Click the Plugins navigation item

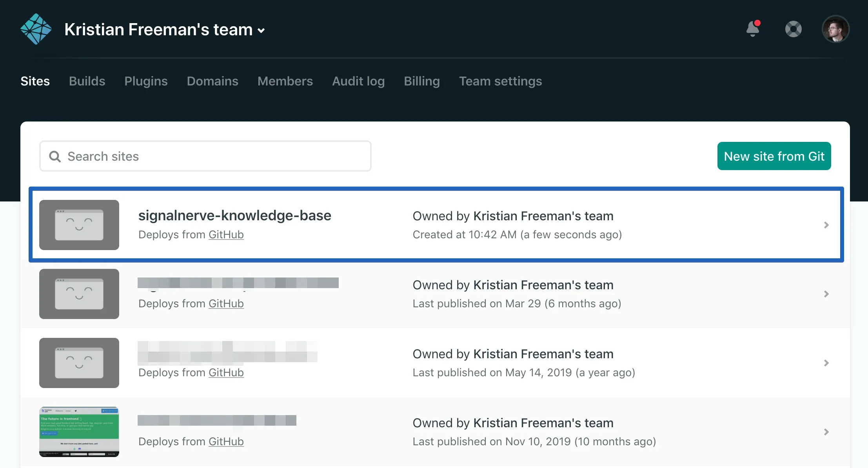(146, 81)
